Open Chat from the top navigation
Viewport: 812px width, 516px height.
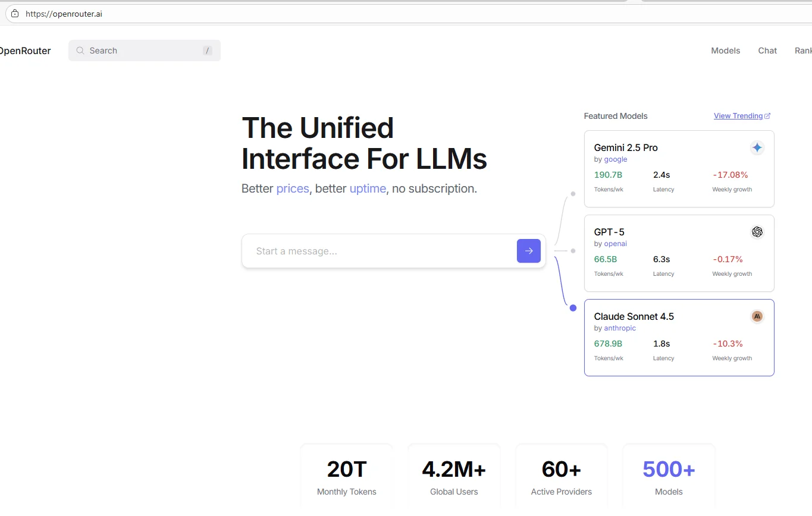pos(767,51)
